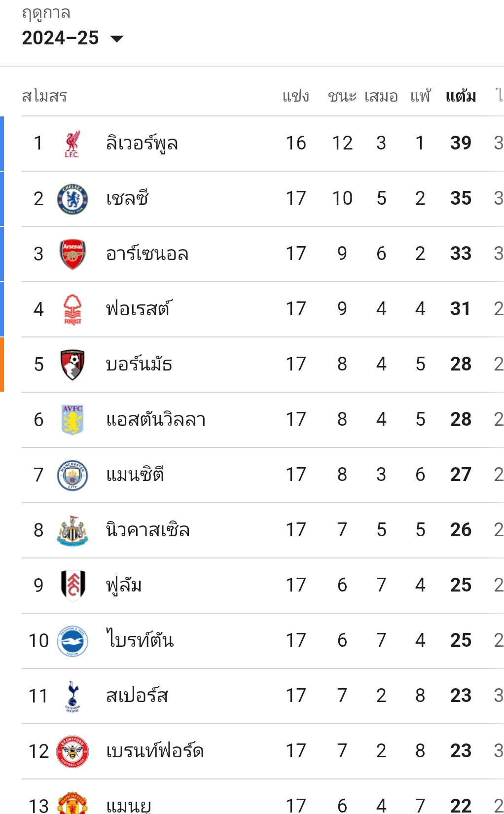The image size is (504, 814).
Task: Click the Tottenham Spurs crest
Action: (72, 696)
